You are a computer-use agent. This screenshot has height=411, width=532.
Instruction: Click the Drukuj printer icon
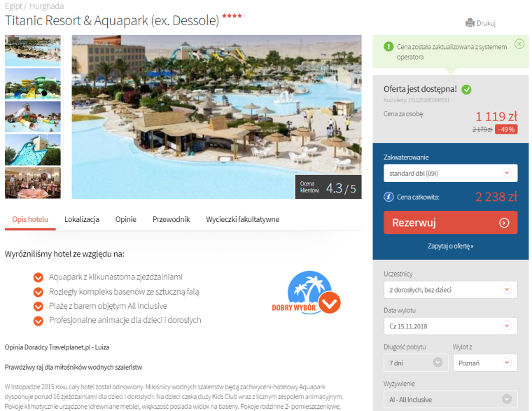pyautogui.click(x=470, y=22)
